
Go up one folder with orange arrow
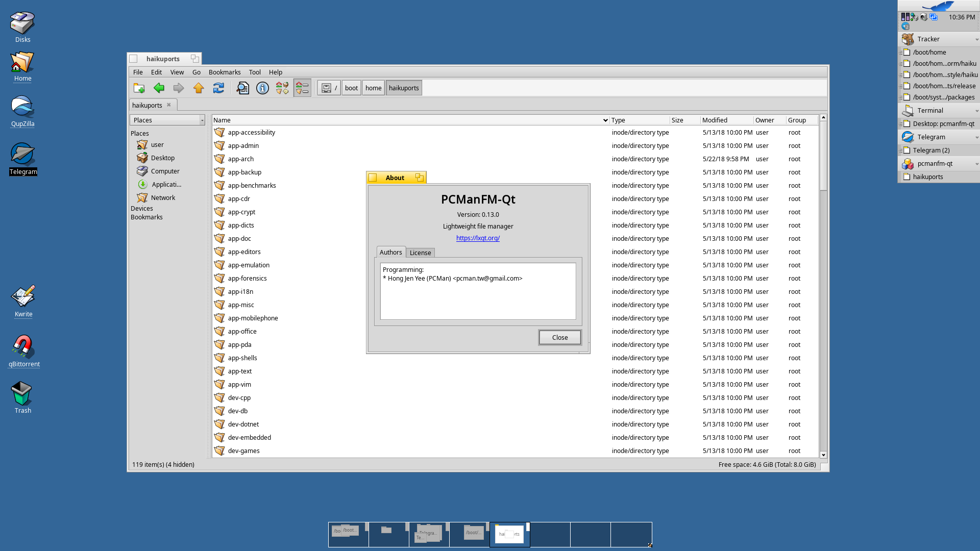199,88
